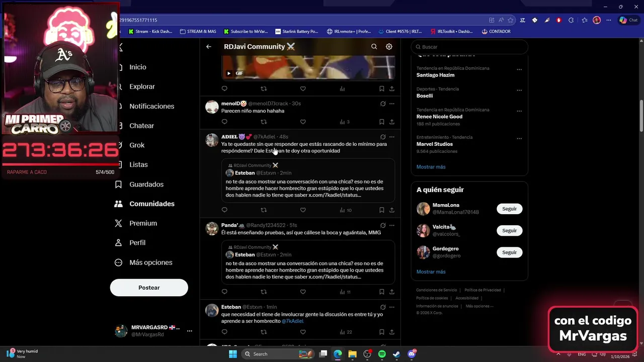View analytics showing 22 on Esteban's tweet
Screen dimensions: 644x362
coord(345,332)
